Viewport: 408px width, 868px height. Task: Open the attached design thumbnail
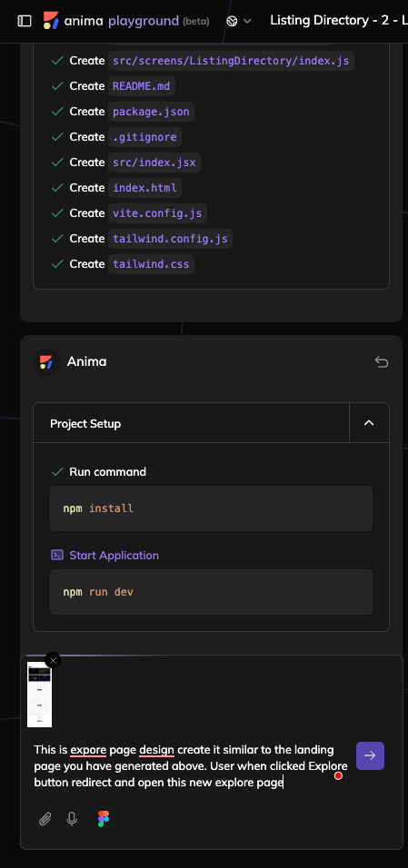click(39, 695)
